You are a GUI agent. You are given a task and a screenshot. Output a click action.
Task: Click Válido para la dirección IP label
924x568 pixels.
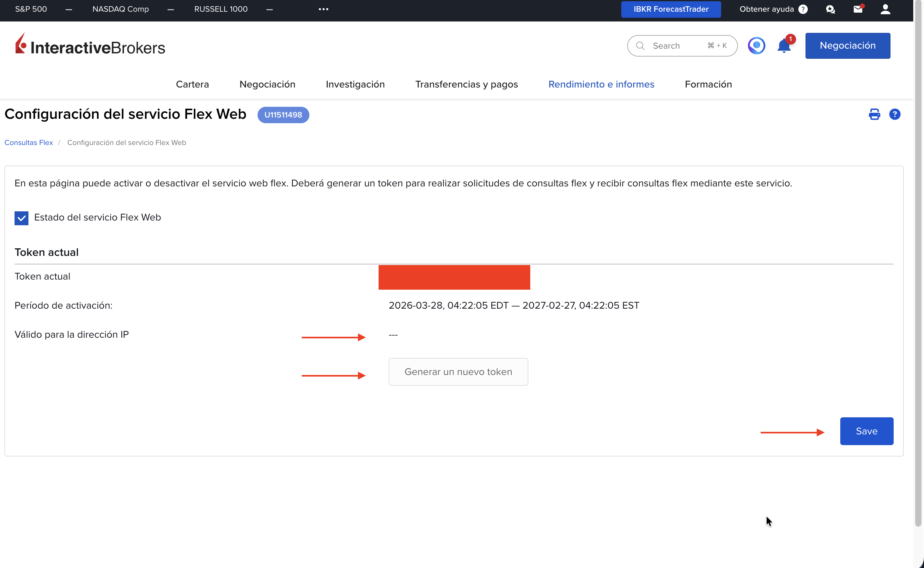[x=71, y=334]
